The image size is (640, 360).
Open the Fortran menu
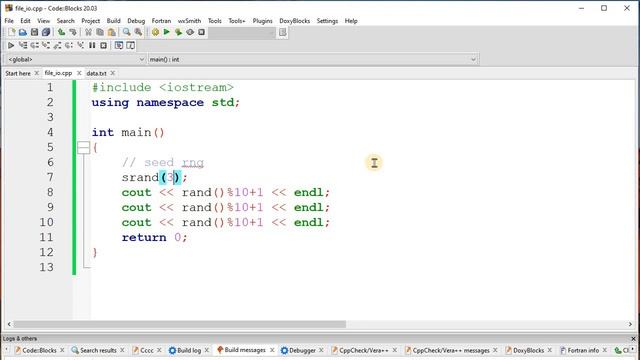[161, 21]
